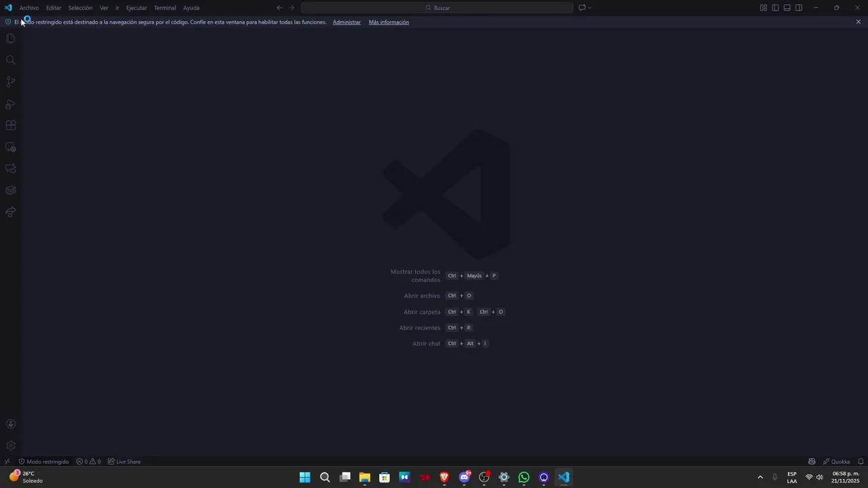Toggle the primary side bar layout button
This screenshot has height=488, width=868.
click(775, 8)
